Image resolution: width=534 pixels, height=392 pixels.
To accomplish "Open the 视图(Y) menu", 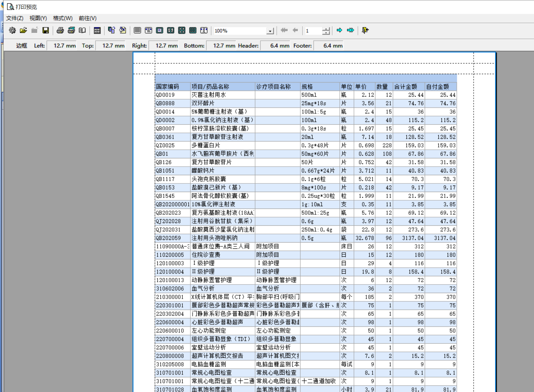I will pyautogui.click(x=38, y=18).
